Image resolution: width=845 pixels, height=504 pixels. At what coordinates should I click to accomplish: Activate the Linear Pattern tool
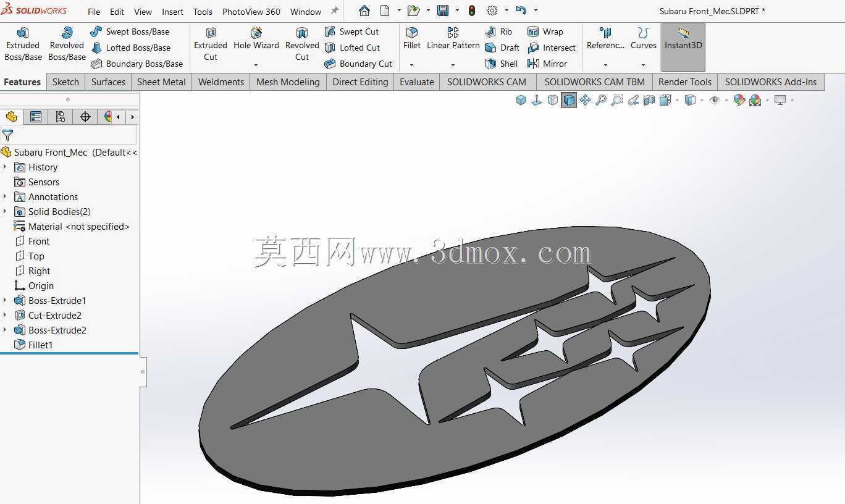pos(453,39)
